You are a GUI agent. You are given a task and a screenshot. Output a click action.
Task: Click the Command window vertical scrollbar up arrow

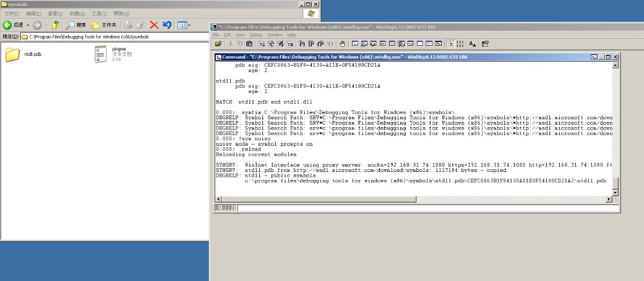click(x=615, y=66)
